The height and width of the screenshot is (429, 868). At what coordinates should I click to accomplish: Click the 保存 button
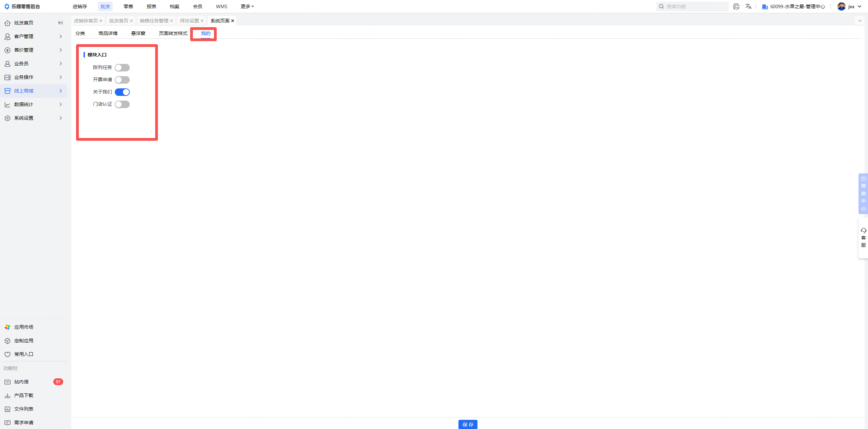click(468, 424)
